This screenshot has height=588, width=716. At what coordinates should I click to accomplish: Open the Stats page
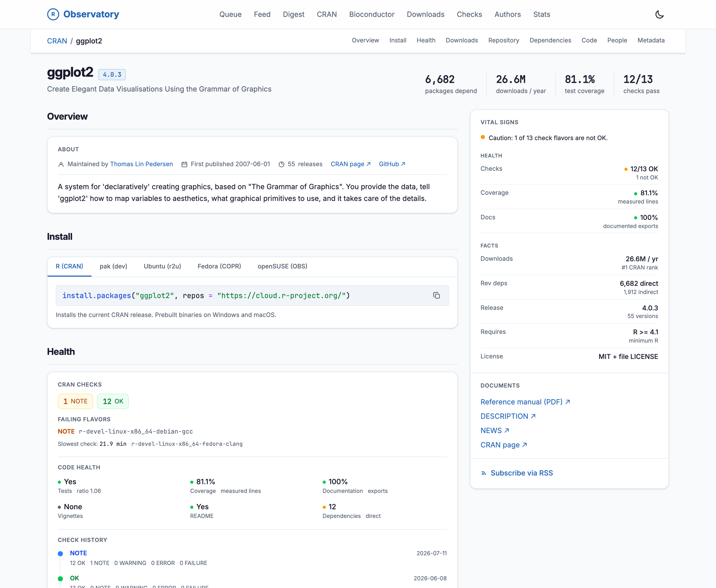(542, 14)
